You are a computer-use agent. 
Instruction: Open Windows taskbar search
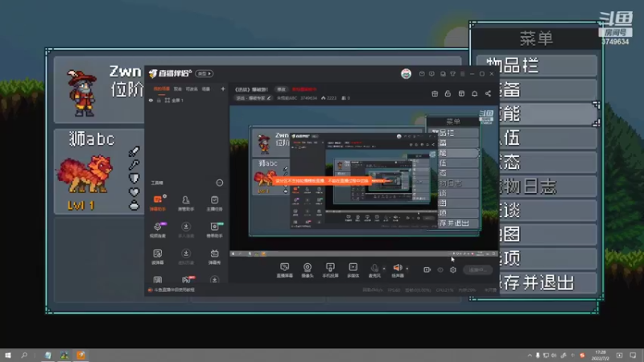24,356
